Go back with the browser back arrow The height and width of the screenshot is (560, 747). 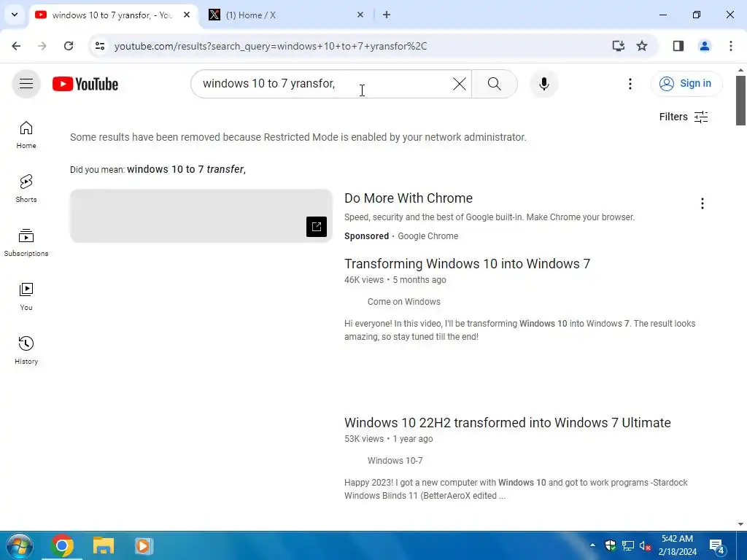coord(16,46)
